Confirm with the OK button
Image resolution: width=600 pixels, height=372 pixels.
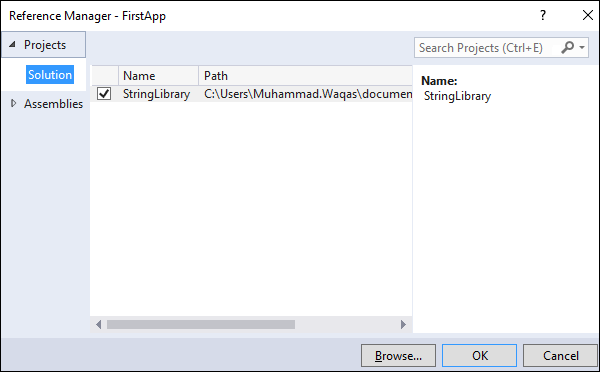(479, 356)
